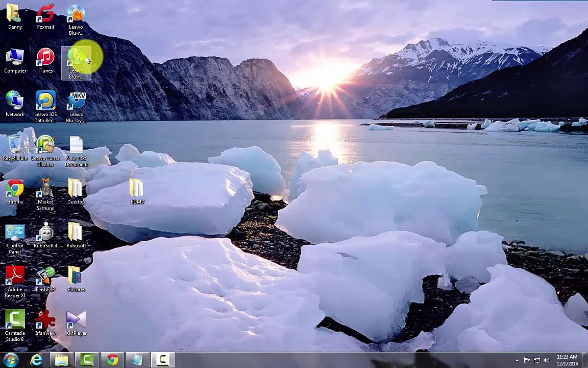Select the Network desktop icon
Viewport: 588px width, 368px height.
tap(15, 104)
